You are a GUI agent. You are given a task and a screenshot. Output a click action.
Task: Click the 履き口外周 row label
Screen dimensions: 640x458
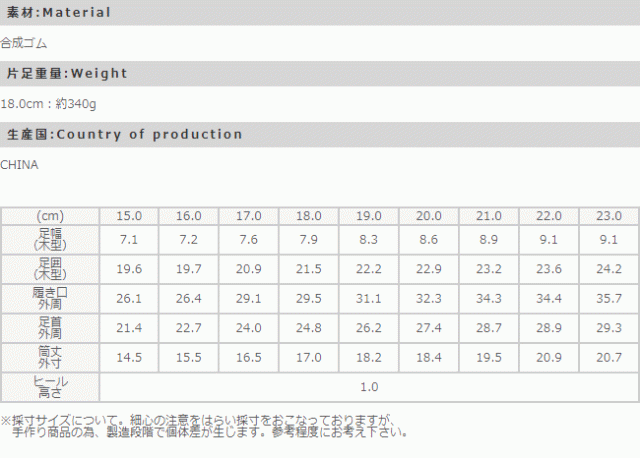50,298
